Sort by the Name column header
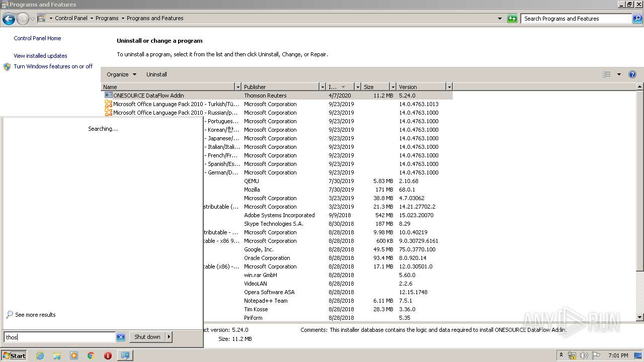Image resolution: width=644 pixels, height=362 pixels. pos(168,87)
